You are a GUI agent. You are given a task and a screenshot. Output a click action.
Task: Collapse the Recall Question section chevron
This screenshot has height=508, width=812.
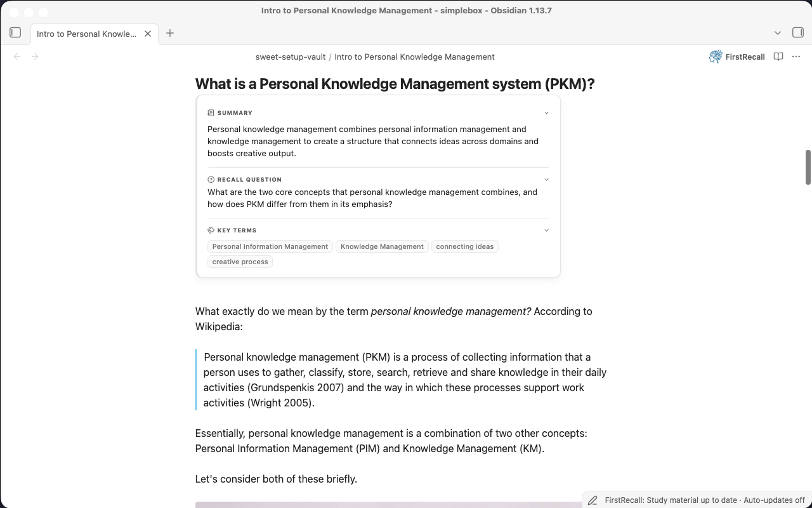546,180
